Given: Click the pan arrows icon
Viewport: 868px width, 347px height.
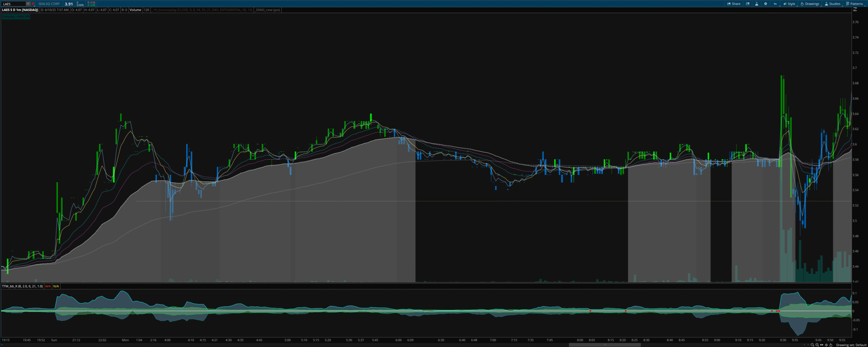Looking at the screenshot, I should pos(822,345).
